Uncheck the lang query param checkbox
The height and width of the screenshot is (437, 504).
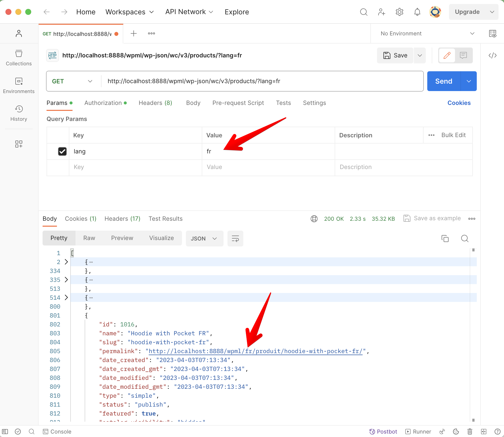(x=62, y=151)
